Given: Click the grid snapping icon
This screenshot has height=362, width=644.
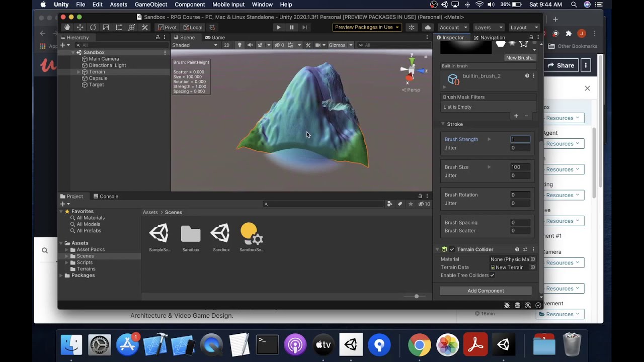Looking at the screenshot, I should pos(212,27).
